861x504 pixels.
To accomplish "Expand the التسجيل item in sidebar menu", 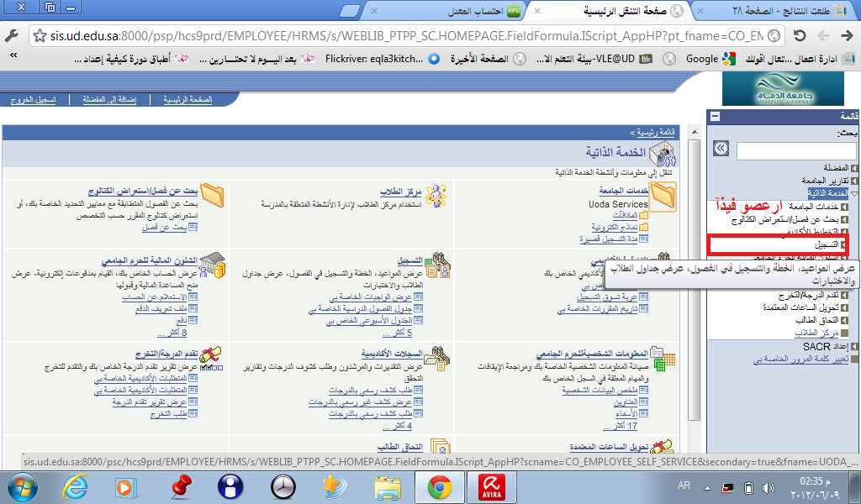I will 844,244.
